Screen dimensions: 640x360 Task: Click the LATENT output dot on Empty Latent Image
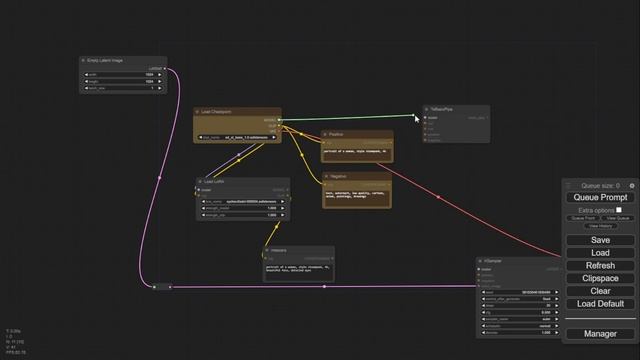click(165, 69)
